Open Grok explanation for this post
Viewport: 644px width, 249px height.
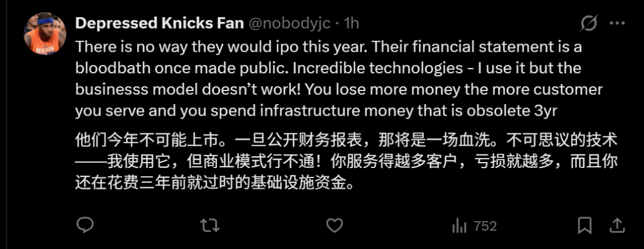click(589, 24)
